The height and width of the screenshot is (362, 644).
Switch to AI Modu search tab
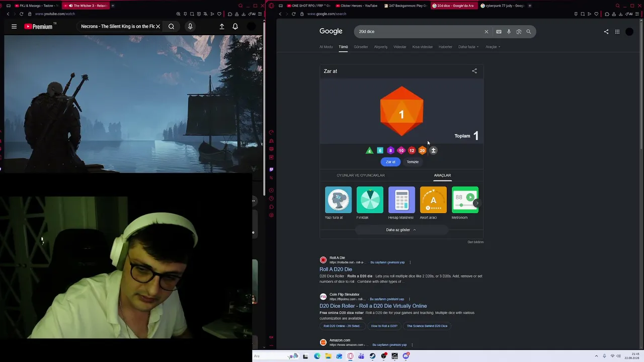pyautogui.click(x=326, y=47)
